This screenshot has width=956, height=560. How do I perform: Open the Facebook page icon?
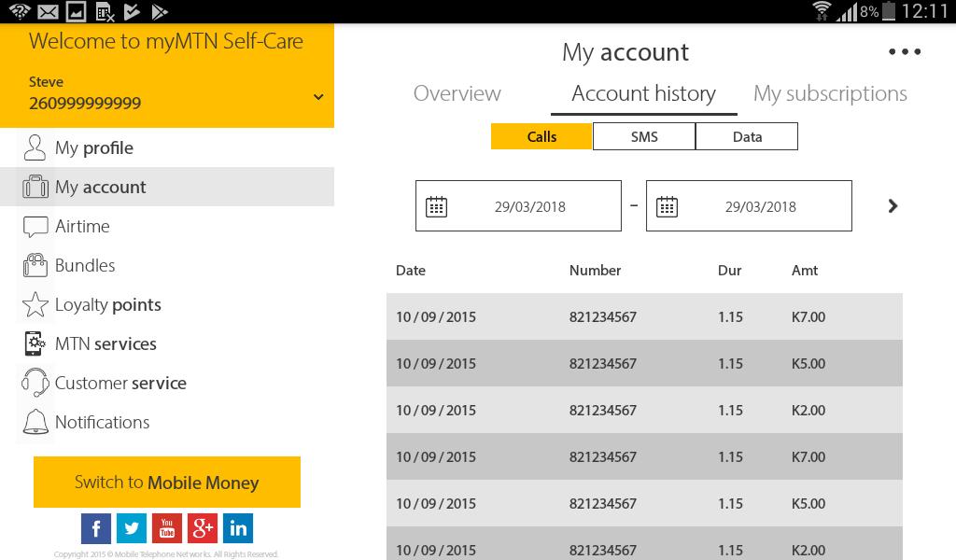point(96,528)
